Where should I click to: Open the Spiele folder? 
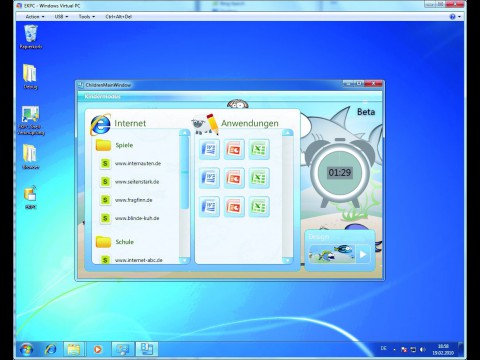[x=115, y=145]
